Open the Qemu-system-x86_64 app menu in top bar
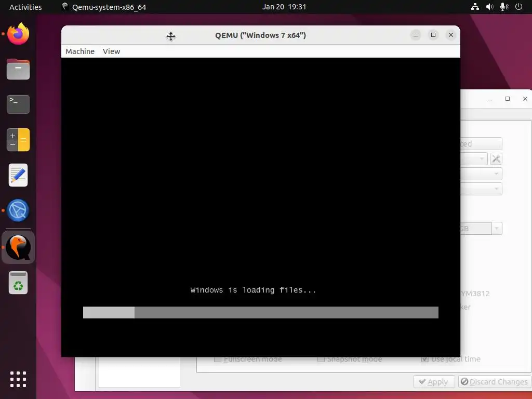 [x=104, y=7]
